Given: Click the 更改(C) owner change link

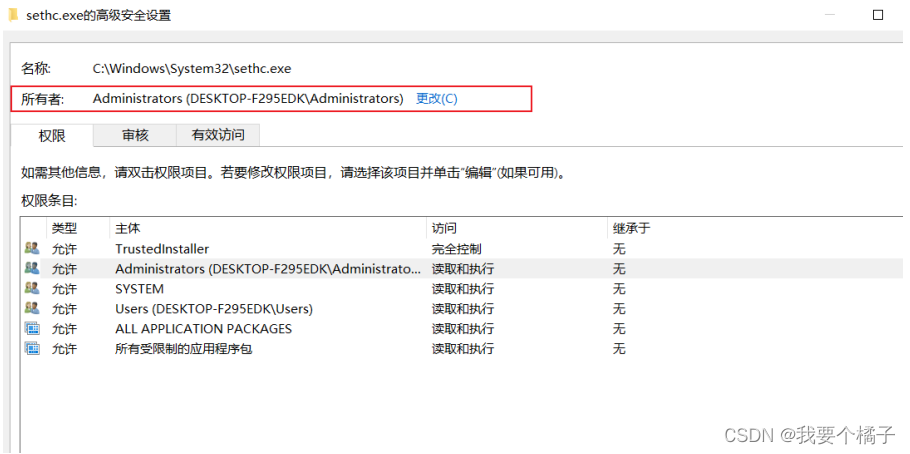Looking at the screenshot, I should click(436, 99).
